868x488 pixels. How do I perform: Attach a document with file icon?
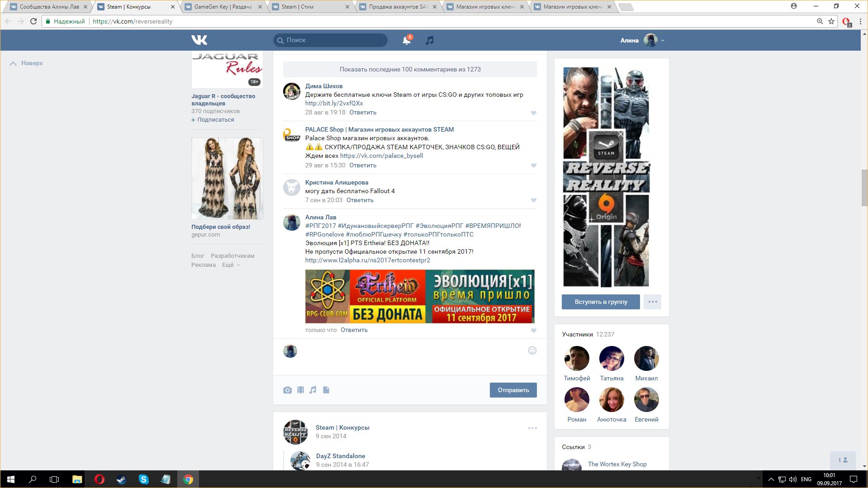(x=326, y=390)
